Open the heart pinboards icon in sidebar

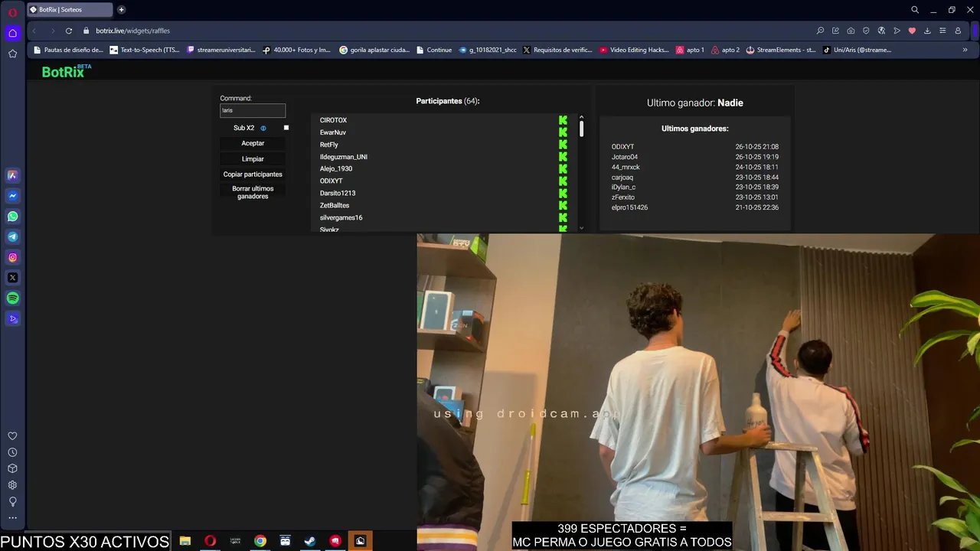12,436
